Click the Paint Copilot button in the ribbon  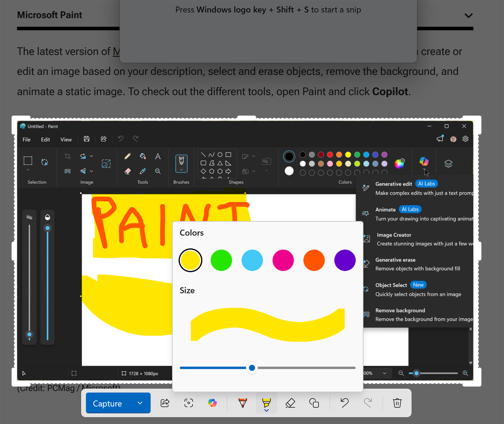point(424,161)
